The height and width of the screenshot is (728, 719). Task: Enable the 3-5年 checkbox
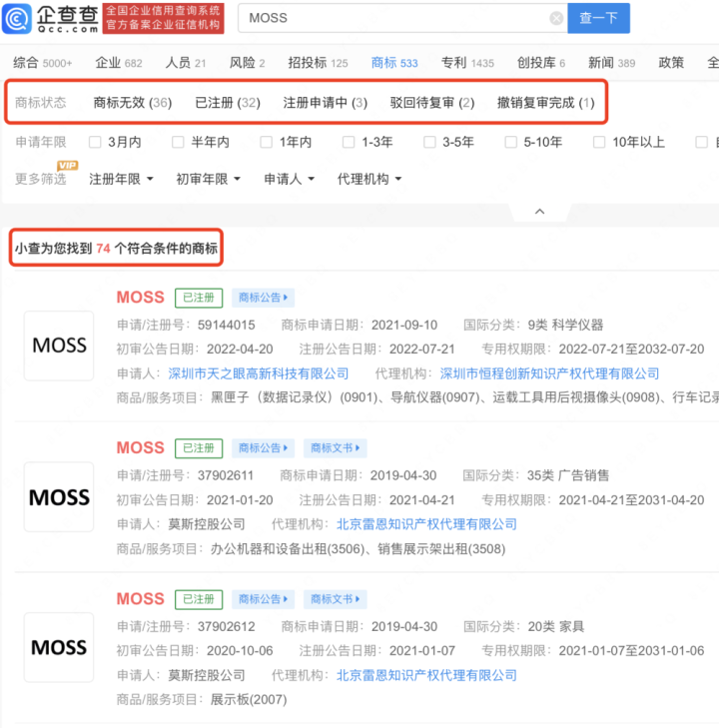429,142
